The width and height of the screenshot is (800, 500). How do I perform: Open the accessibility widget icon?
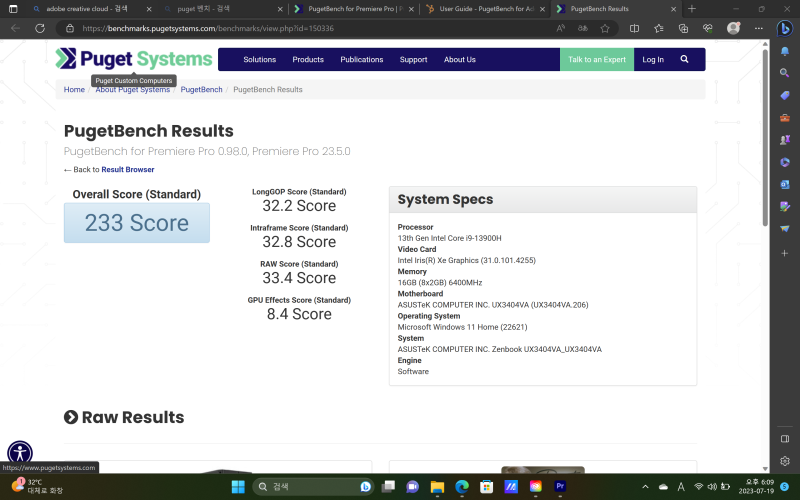coord(20,453)
